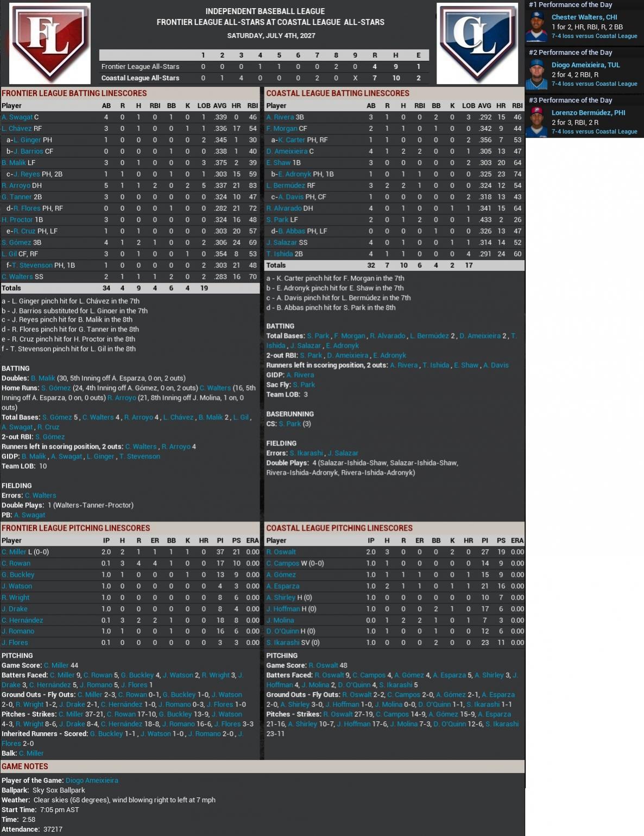644x836 pixels.
Task: Open T. Ishida 2B player link
Action: [280, 254]
